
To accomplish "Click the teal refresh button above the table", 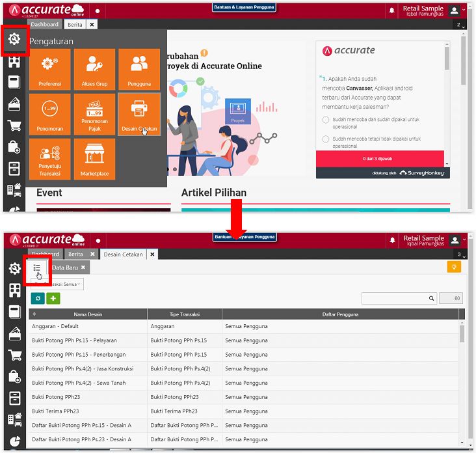I will (38, 298).
